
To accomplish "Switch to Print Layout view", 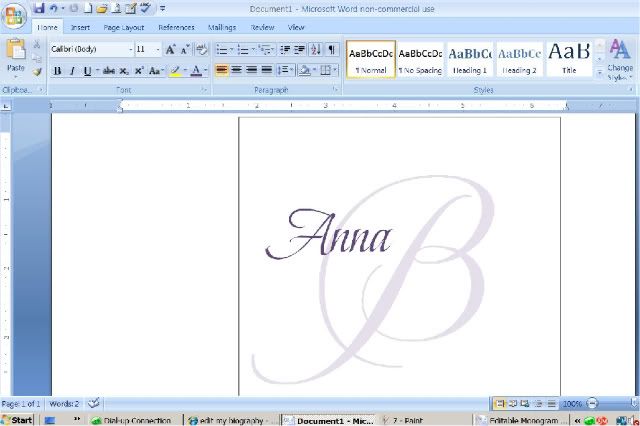I will click(x=499, y=404).
